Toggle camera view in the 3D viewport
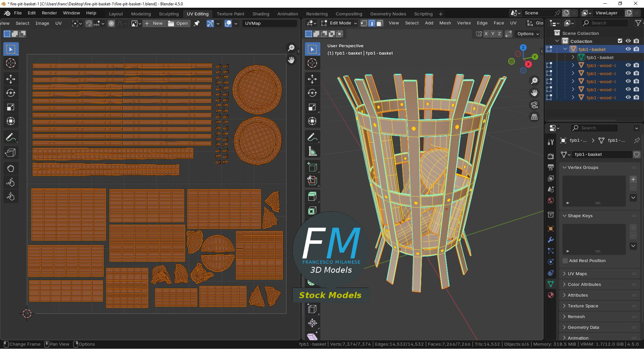Screen dimensions: 644x349 (x=534, y=105)
